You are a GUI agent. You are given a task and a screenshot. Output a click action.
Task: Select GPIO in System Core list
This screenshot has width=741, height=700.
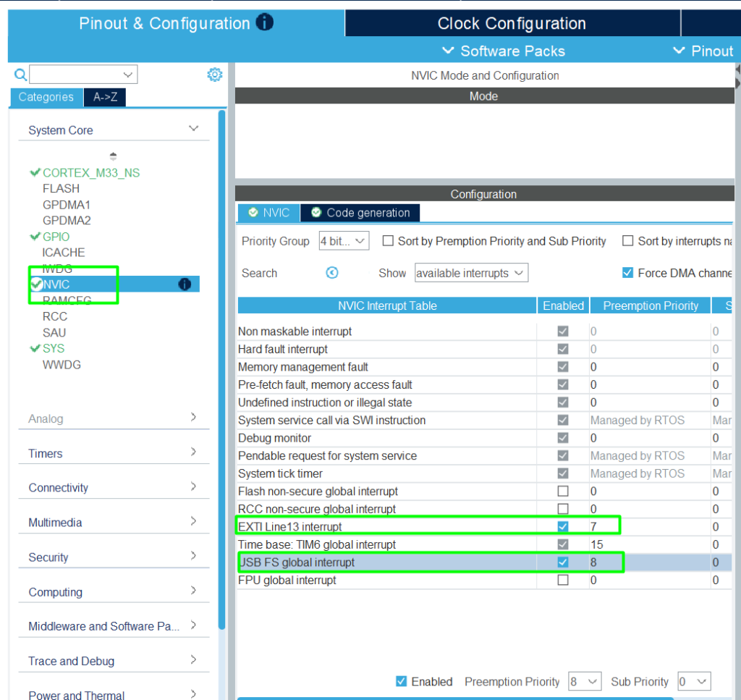point(56,237)
